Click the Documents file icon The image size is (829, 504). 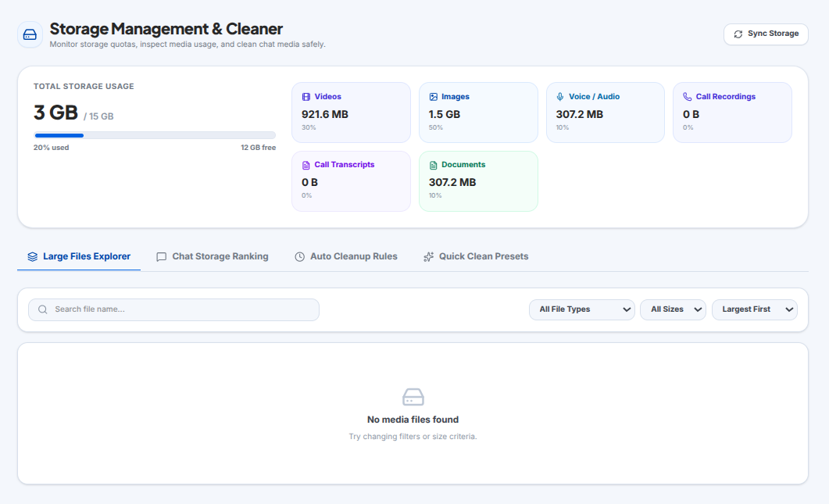click(x=433, y=165)
